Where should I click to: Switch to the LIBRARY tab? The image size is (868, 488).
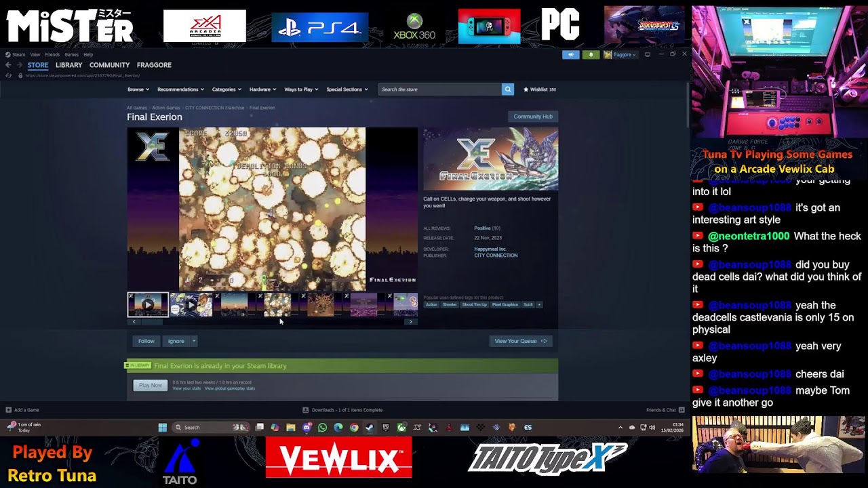68,65
